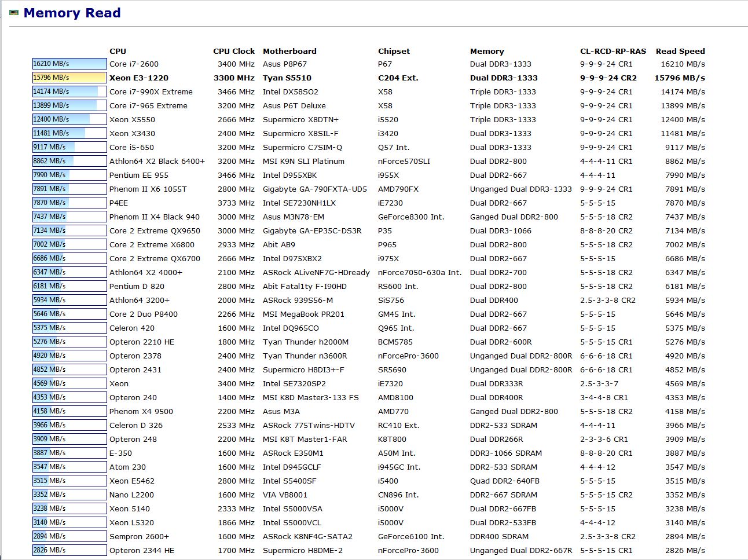Click the 9-9-9-24 CR2 timing cell
The image size is (748, 560).
click(x=608, y=78)
